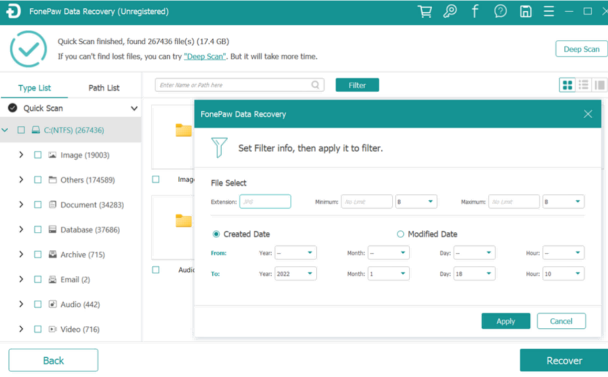The height and width of the screenshot is (377, 608).
Task: Click the Audio category icon
Action: pyautogui.click(x=52, y=304)
